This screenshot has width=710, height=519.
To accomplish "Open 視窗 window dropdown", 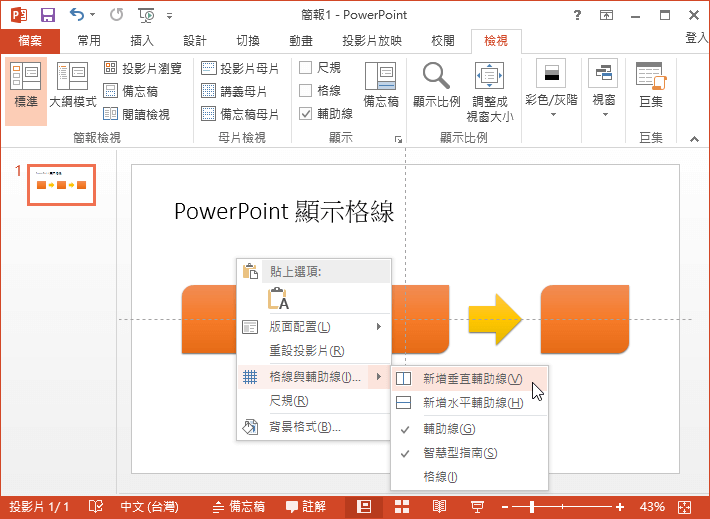I will tap(604, 88).
